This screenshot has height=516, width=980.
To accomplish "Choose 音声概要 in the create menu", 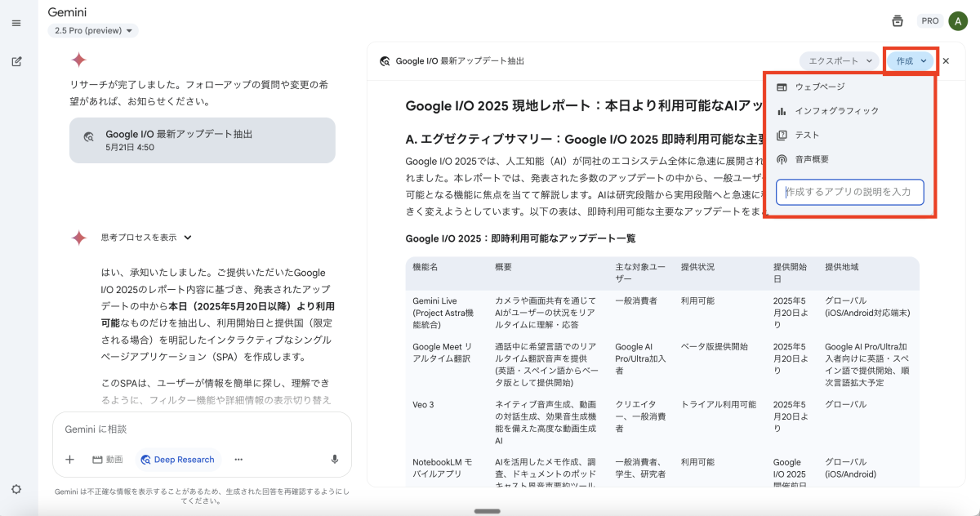I will 812,159.
